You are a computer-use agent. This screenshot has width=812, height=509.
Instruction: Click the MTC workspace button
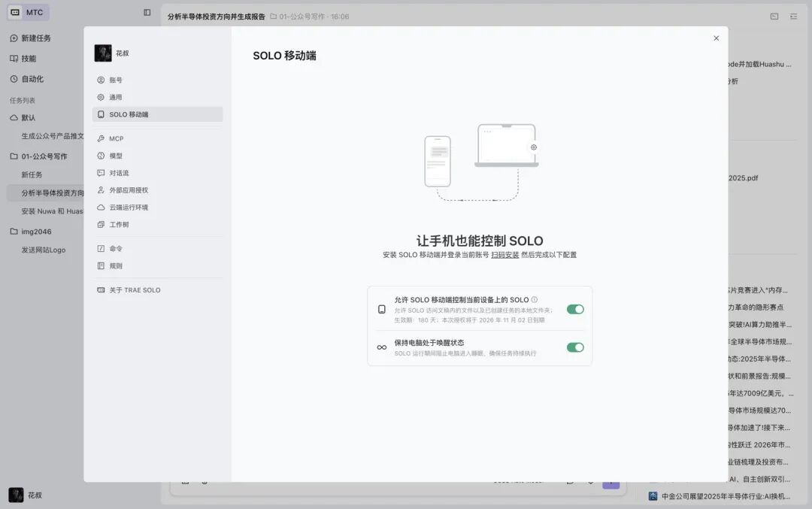click(x=28, y=12)
